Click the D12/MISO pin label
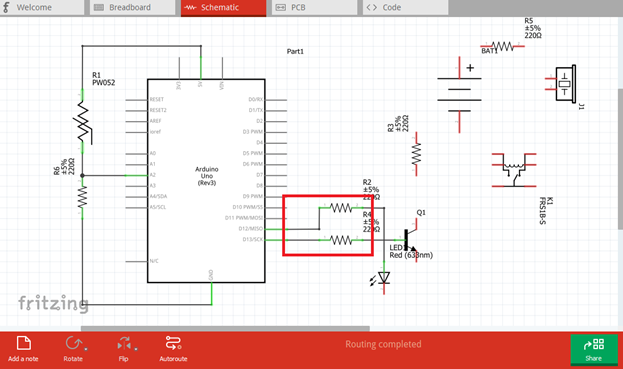The height and width of the screenshot is (369, 623). click(250, 229)
